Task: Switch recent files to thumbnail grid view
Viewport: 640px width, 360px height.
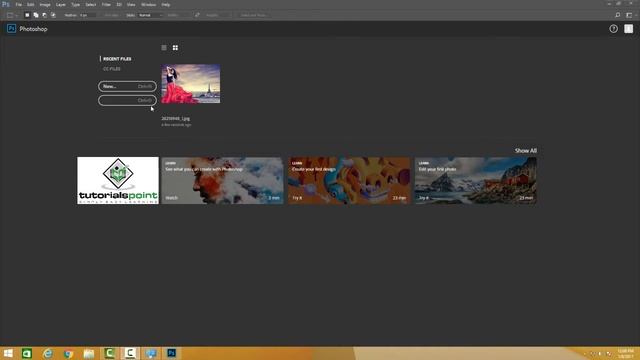Action: coord(175,48)
